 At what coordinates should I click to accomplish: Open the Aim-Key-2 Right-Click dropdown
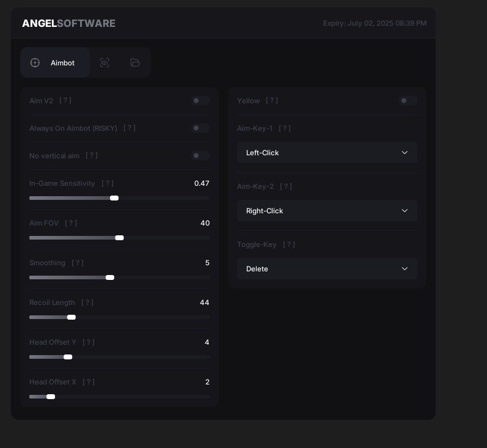(x=327, y=211)
